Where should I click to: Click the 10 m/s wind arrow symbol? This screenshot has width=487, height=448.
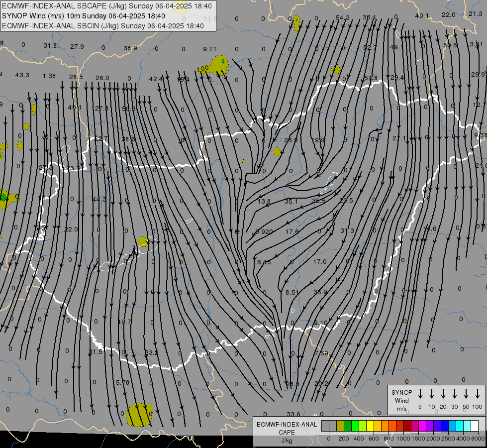(432, 394)
